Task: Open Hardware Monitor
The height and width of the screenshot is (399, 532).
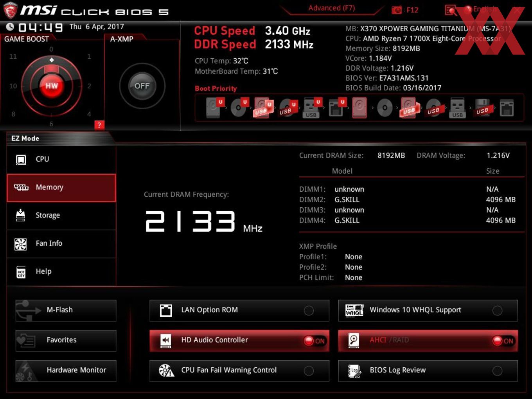Action: point(66,371)
